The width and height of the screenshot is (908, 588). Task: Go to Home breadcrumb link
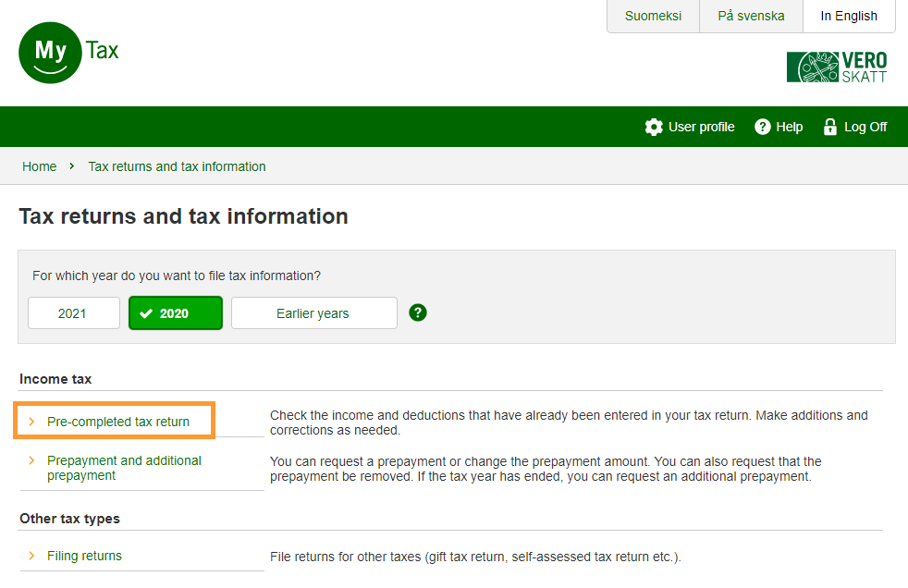(40, 166)
